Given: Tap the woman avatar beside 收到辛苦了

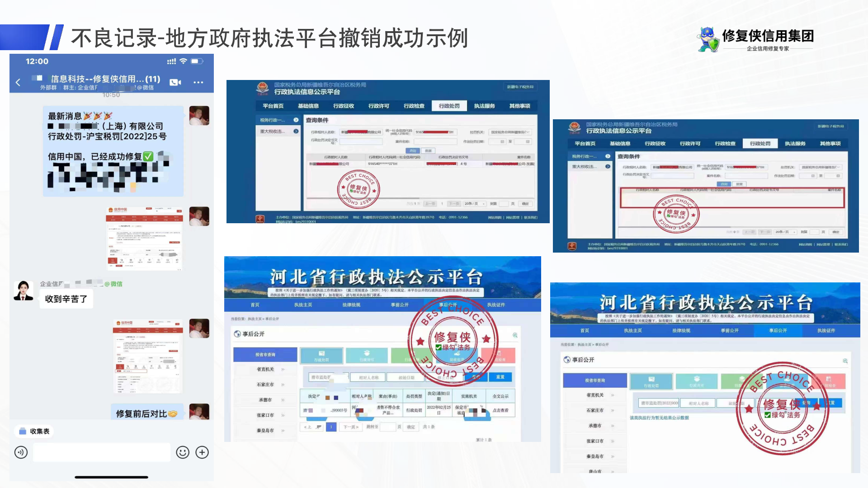Looking at the screenshot, I should (24, 291).
